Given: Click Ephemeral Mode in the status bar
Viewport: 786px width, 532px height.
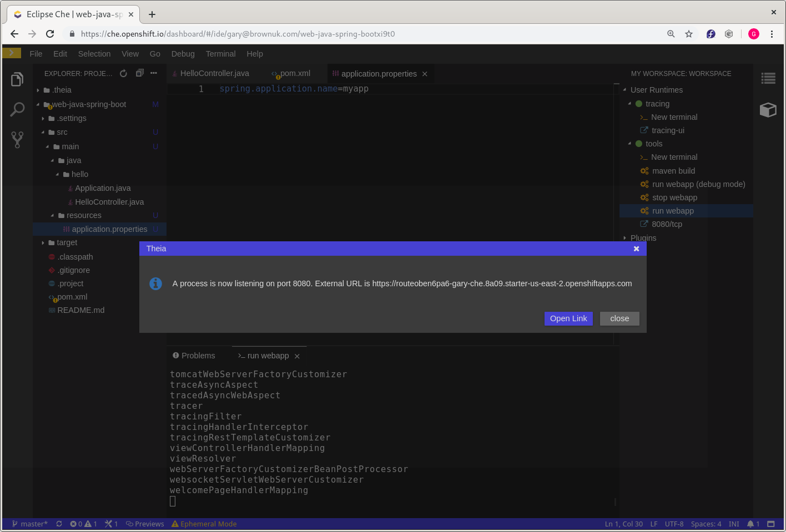Looking at the screenshot, I should click(x=204, y=524).
